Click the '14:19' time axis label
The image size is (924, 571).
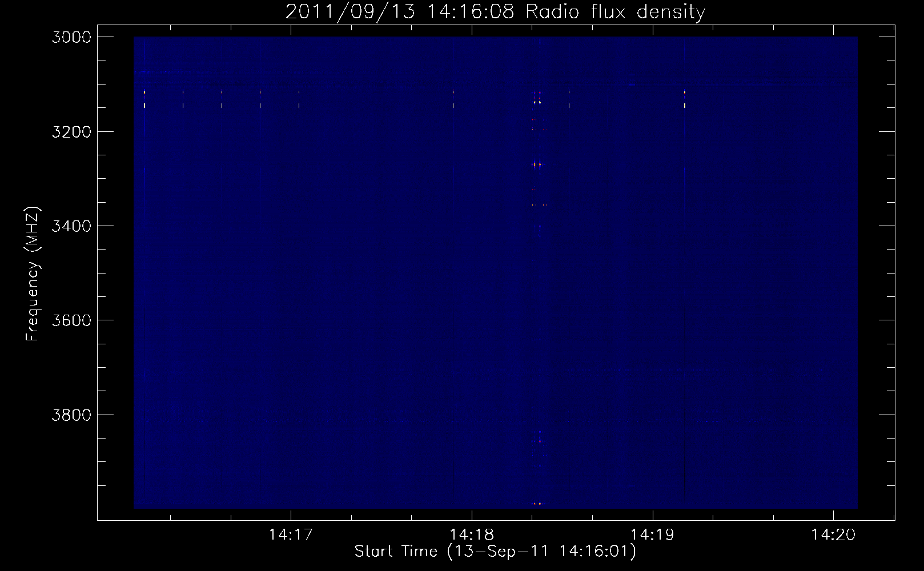click(652, 534)
